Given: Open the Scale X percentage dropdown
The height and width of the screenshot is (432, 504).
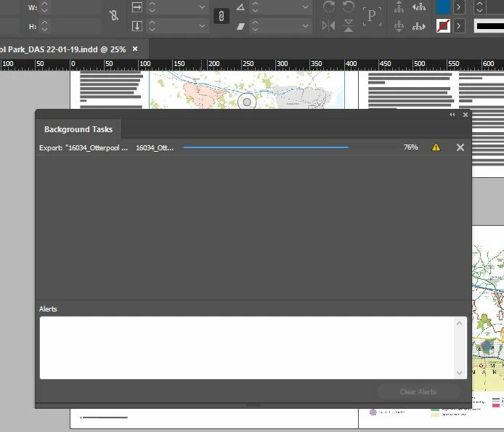Looking at the screenshot, I should [202, 7].
